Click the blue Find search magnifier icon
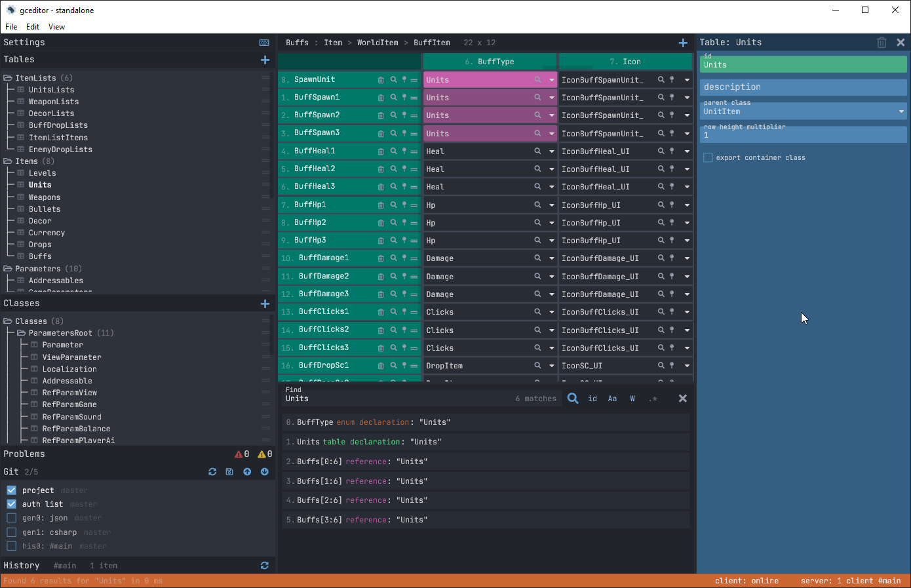The width and height of the screenshot is (911, 588). coord(573,399)
